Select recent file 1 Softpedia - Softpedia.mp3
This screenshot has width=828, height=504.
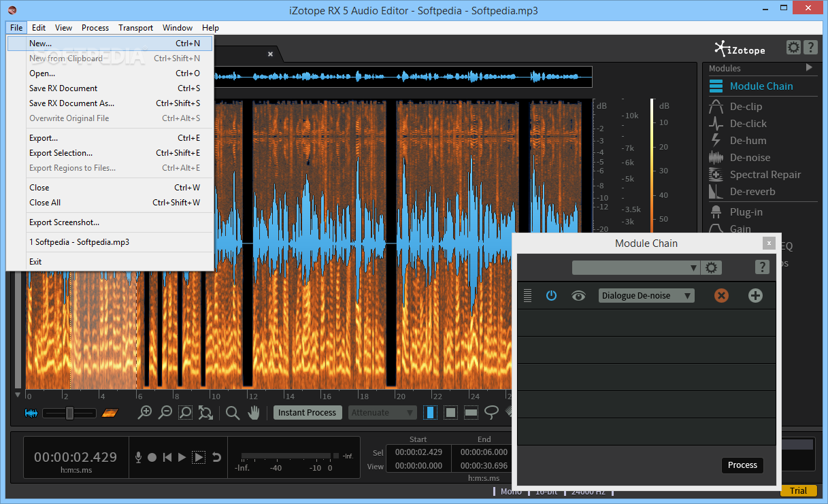click(110, 242)
